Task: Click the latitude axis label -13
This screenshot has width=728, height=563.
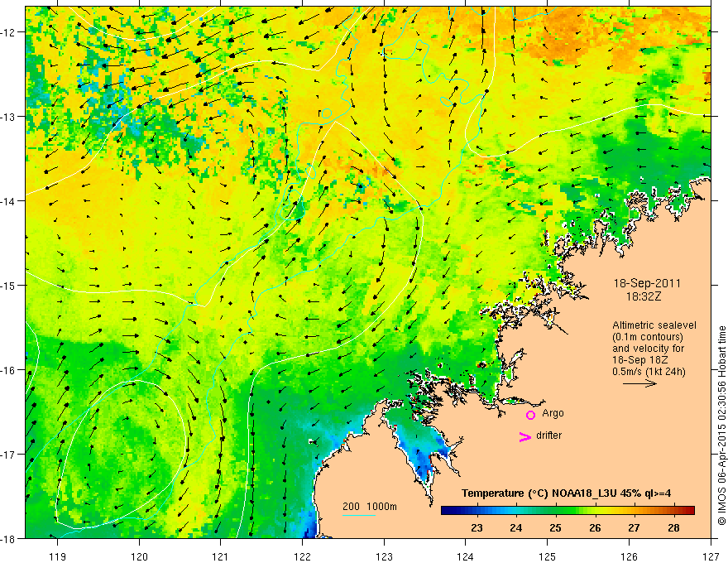Action: coord(9,117)
